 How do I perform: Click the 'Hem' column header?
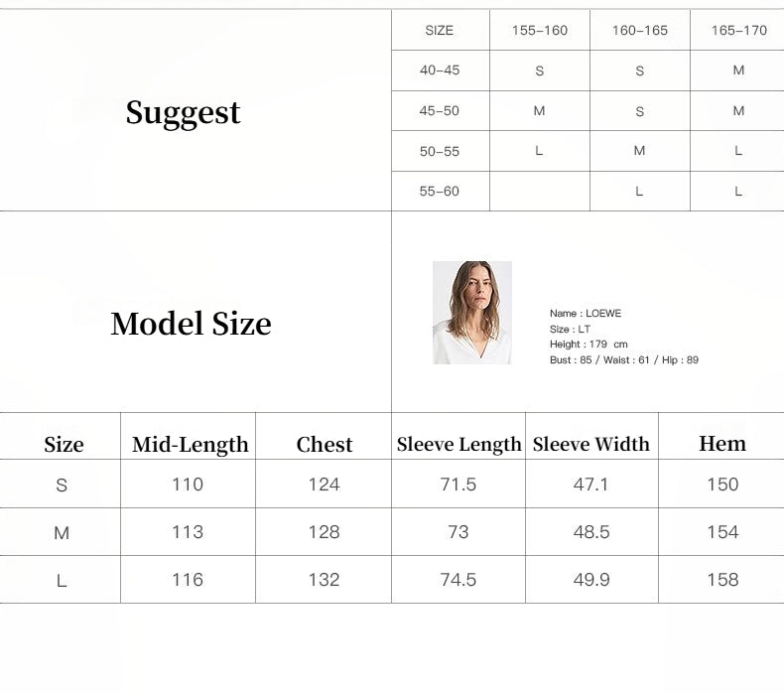[x=722, y=444]
